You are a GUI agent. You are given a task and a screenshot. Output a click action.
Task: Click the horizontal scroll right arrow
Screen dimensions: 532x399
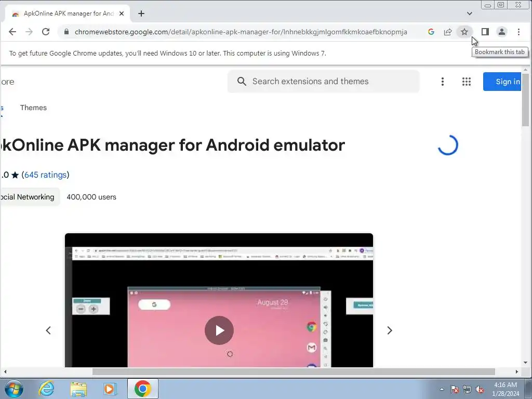(x=517, y=372)
